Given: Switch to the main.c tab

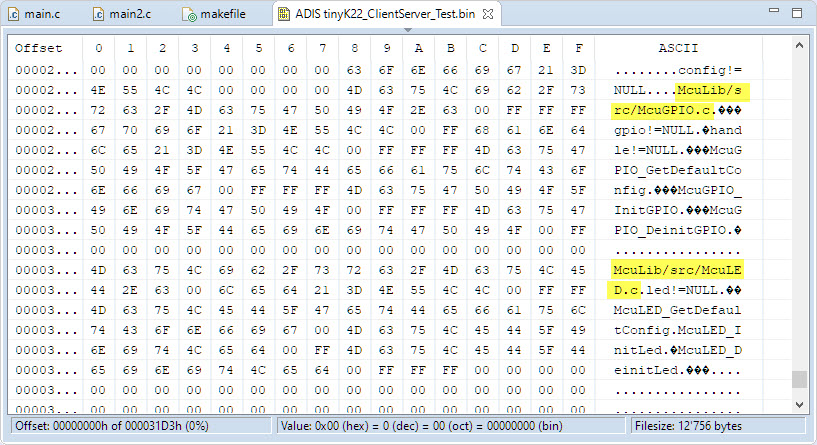Looking at the screenshot, I should (45, 14).
